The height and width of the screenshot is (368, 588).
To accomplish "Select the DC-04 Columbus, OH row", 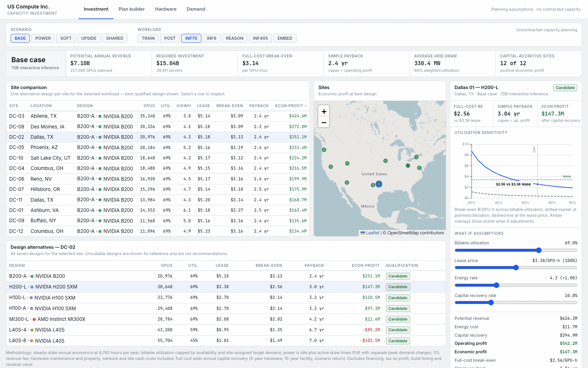I will click(x=158, y=169).
